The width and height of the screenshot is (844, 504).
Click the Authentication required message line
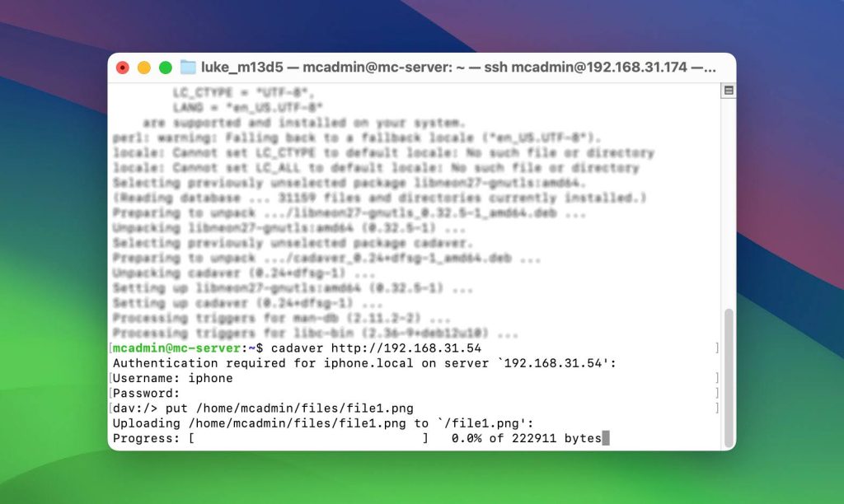(x=364, y=363)
